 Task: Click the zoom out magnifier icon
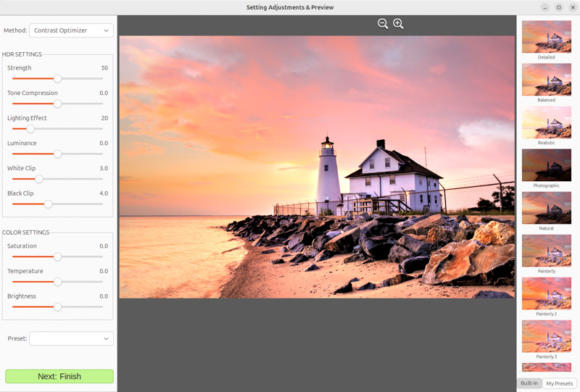click(x=383, y=24)
